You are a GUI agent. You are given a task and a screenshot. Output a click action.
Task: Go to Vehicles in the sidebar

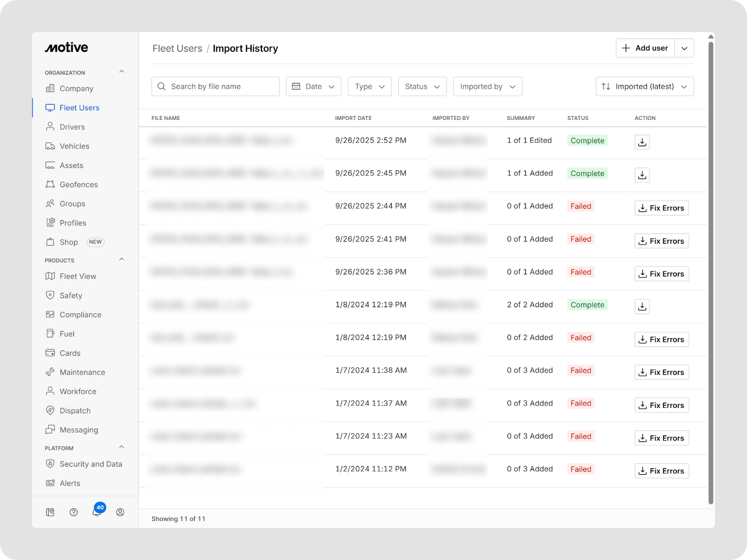(74, 146)
